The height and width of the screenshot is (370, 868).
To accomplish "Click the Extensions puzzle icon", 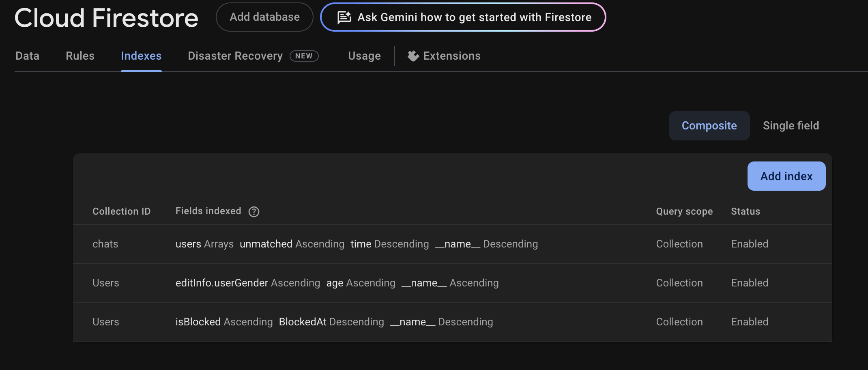I will point(413,56).
